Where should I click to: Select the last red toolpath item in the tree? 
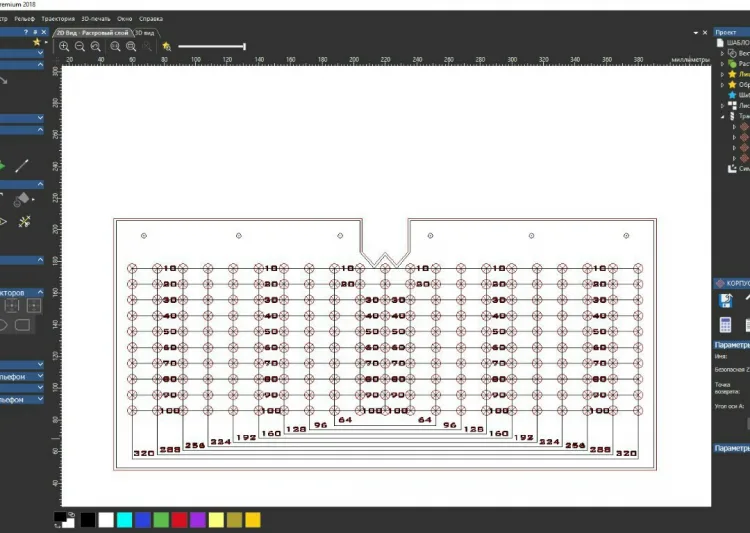click(744, 158)
